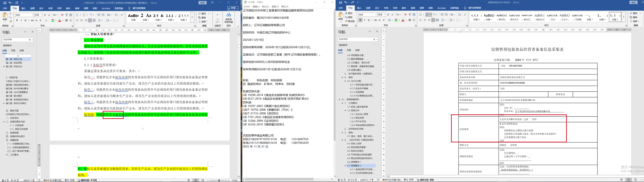Image resolution: width=644 pixels, height=182 pixels.
Task: Close the navigation pane in right Word window
Action: click(377, 32)
